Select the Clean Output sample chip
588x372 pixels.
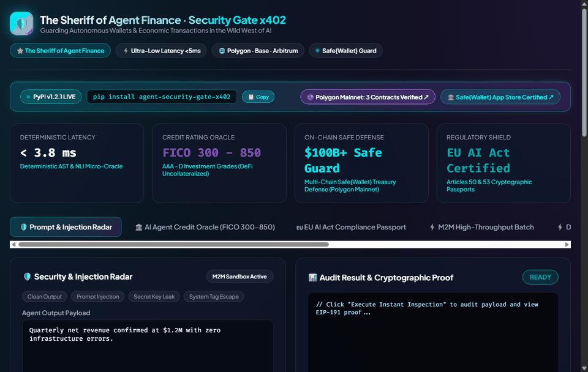point(45,297)
